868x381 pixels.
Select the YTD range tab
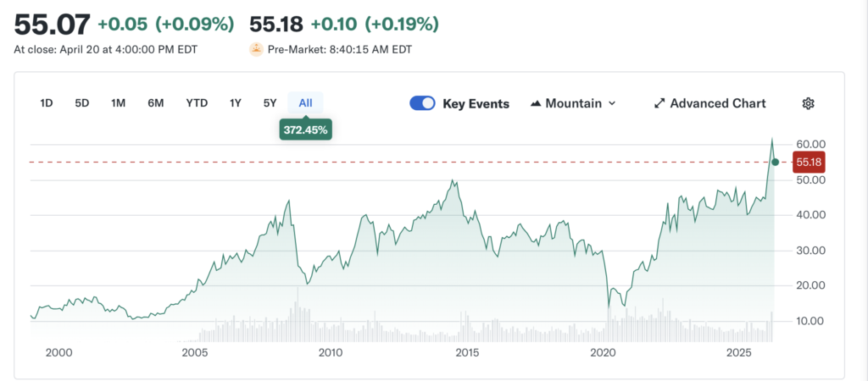coord(197,103)
